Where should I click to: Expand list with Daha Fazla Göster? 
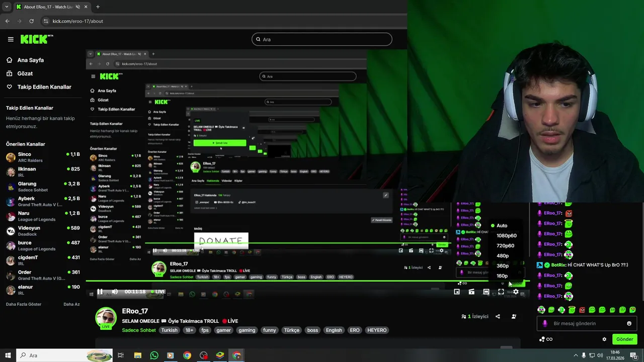[x=24, y=304]
